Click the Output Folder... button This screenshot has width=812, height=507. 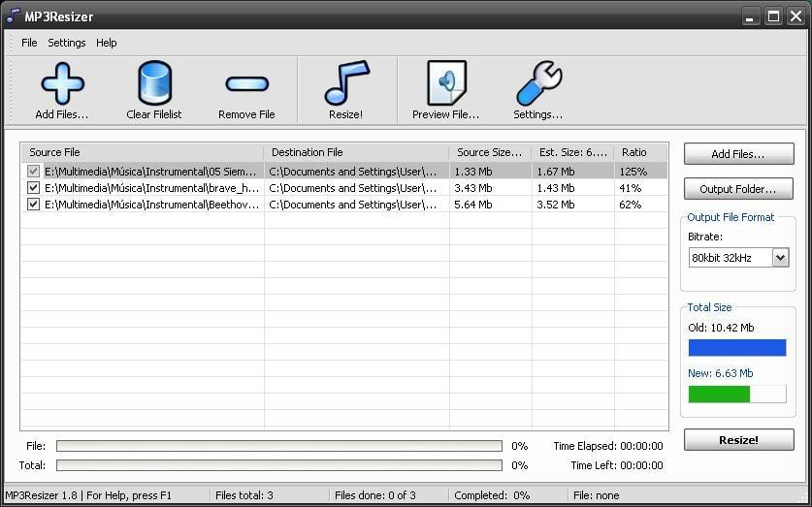(738, 189)
